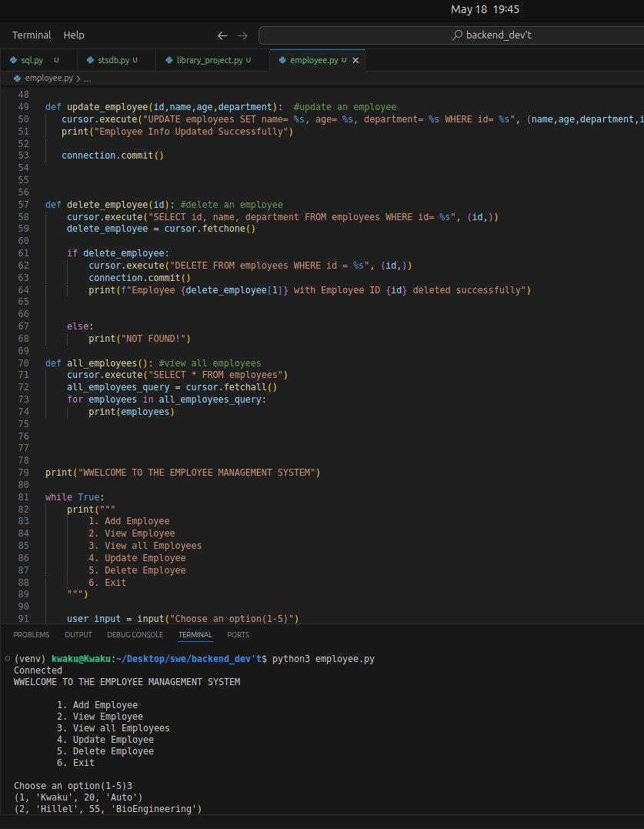
Task: Click '4. Update Employee' in editor
Action: click(138, 558)
